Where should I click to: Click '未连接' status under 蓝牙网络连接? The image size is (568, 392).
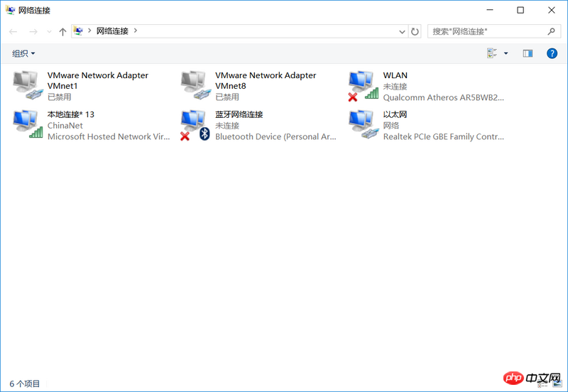227,126
